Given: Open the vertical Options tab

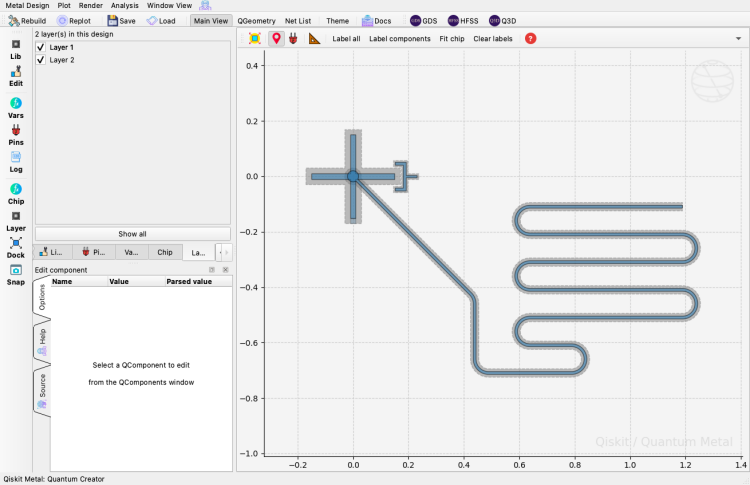Looking at the screenshot, I should click(42, 297).
